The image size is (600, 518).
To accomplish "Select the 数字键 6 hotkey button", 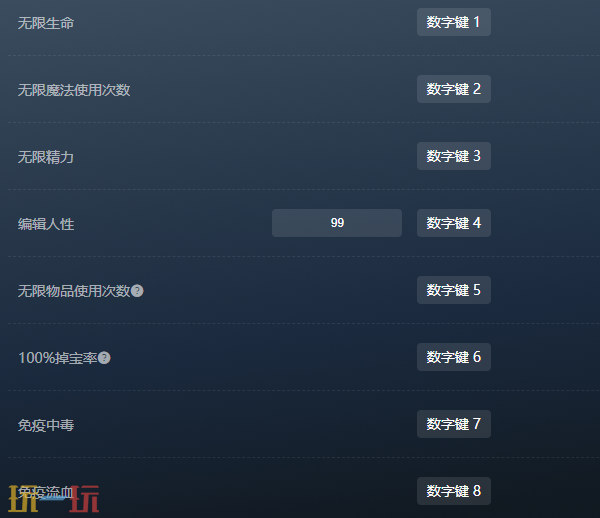I will coord(454,357).
